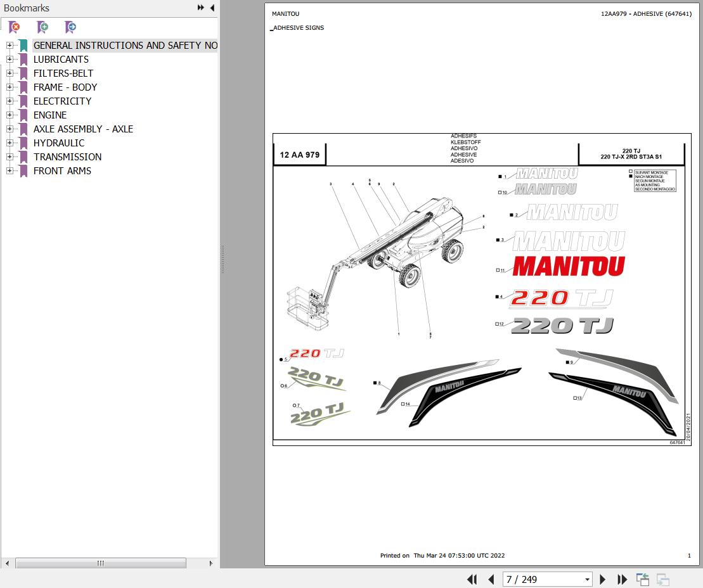Screen dimensions: 703x588
Task: Click the "12 AA 979" plate number text
Action: click(x=299, y=155)
